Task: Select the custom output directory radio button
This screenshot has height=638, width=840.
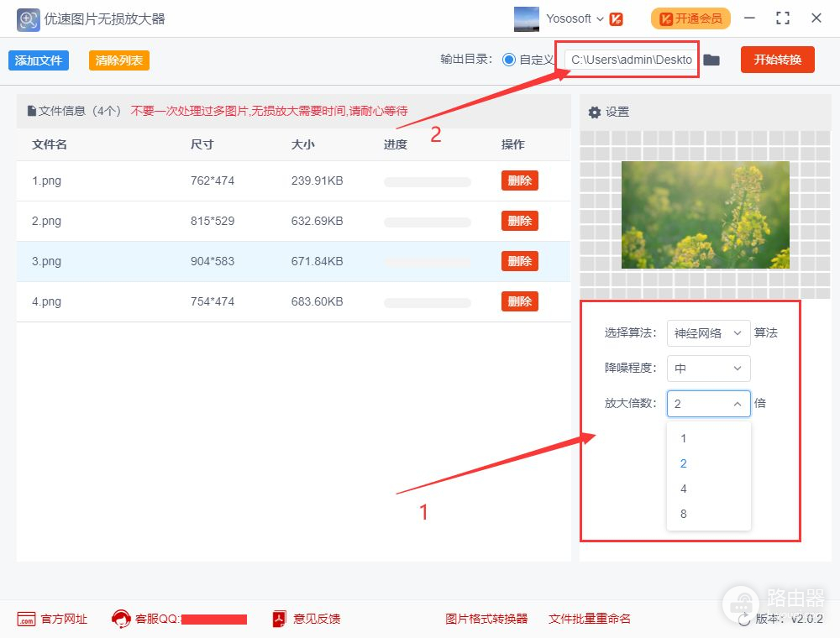Action: [x=508, y=60]
